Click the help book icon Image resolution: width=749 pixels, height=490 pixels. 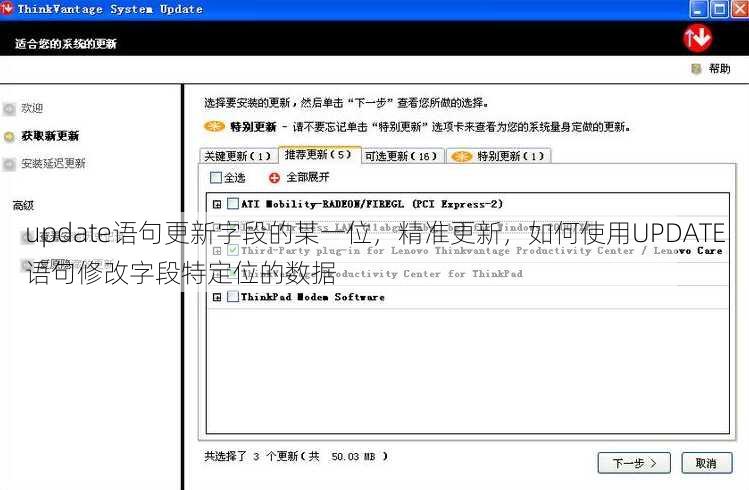pos(696,69)
